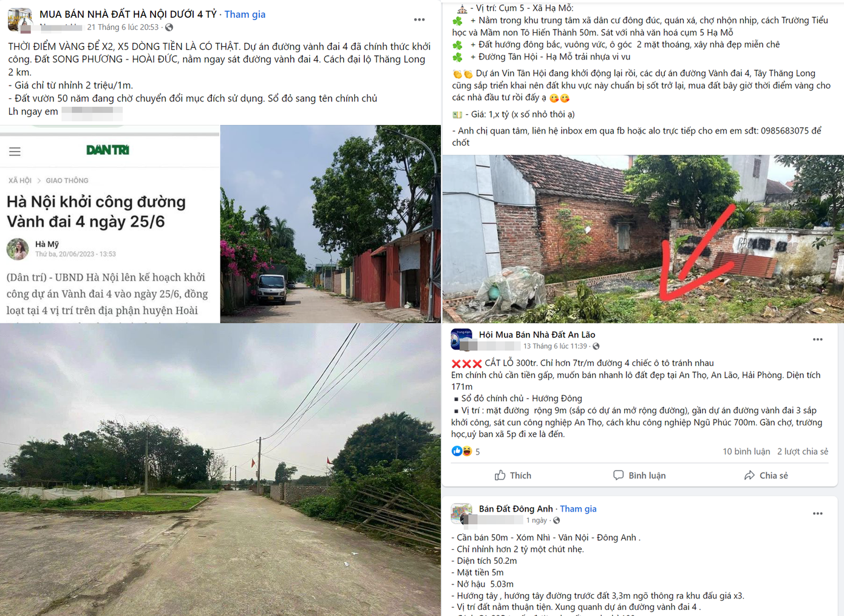The height and width of the screenshot is (616, 844).
Task: Click the Thích like button
Action: (513, 475)
